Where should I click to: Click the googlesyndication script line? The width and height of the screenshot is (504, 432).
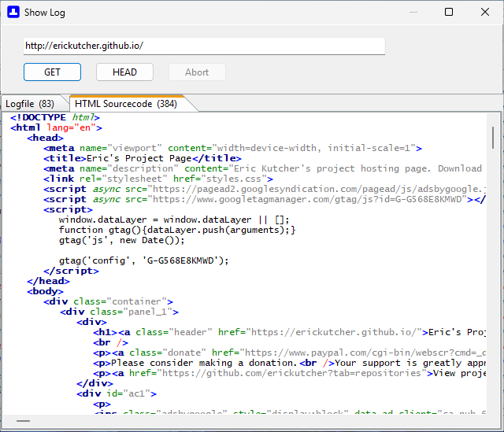point(265,189)
